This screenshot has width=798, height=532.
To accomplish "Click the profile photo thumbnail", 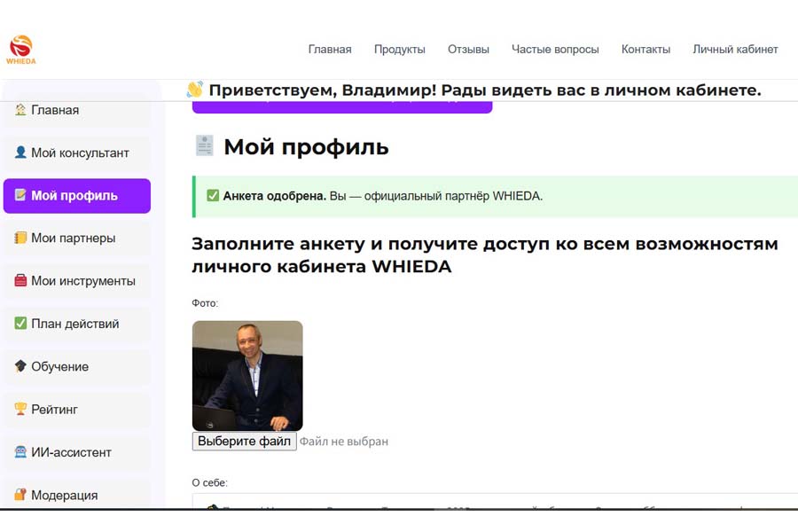I will coord(247,374).
